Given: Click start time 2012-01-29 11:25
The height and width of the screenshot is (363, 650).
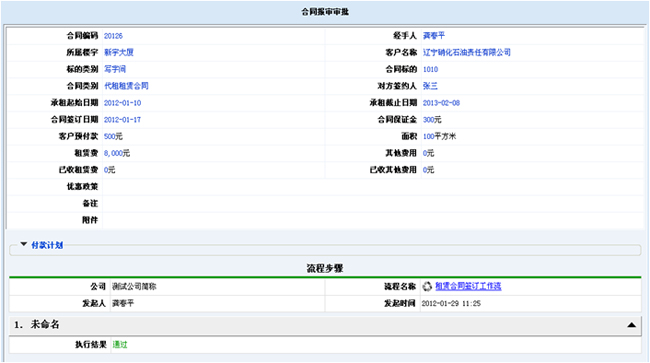Looking at the screenshot, I should pyautogui.click(x=451, y=304).
